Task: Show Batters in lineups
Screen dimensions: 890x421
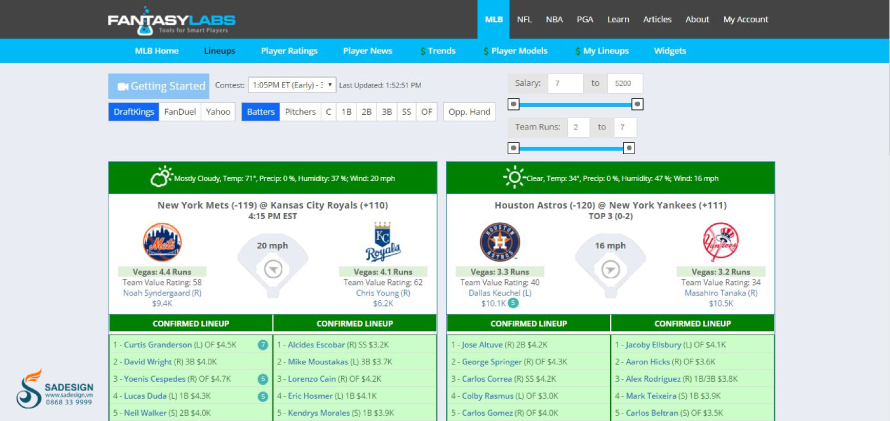Action: (261, 112)
